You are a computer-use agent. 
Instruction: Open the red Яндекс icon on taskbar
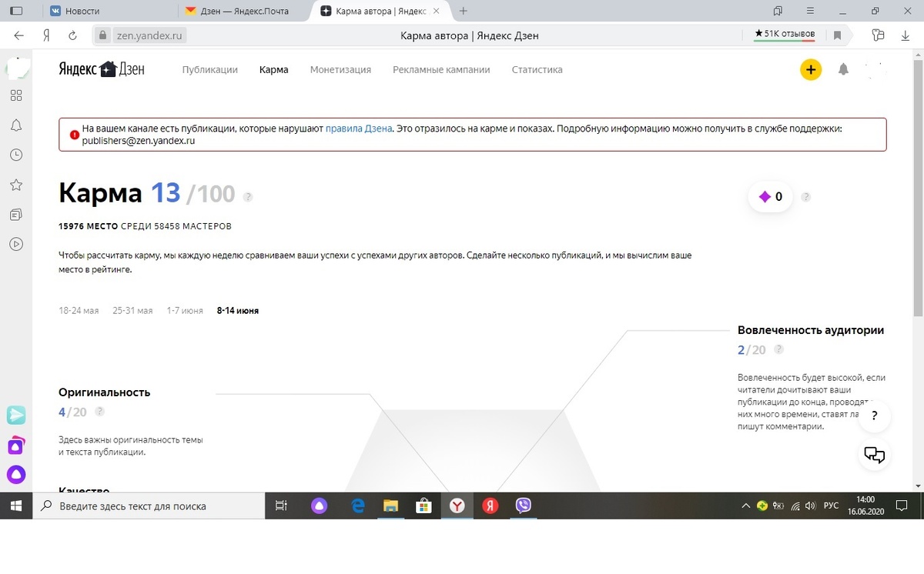pyautogui.click(x=490, y=506)
